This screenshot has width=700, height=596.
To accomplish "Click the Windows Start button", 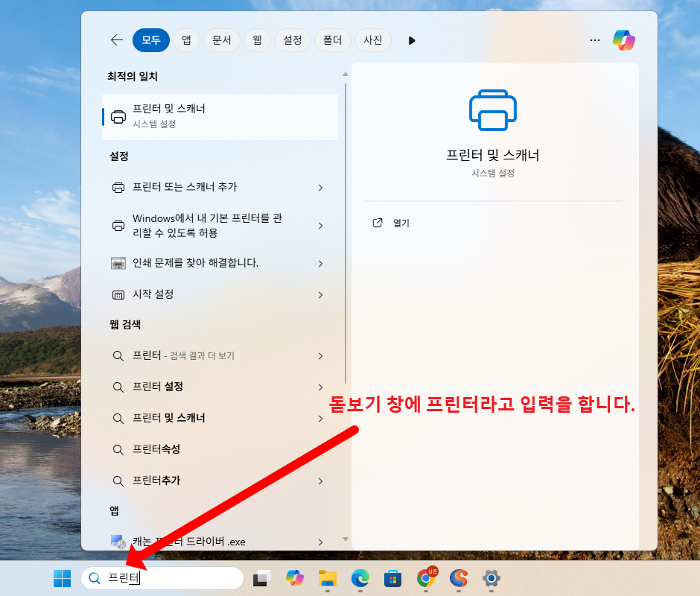I will tap(62, 577).
